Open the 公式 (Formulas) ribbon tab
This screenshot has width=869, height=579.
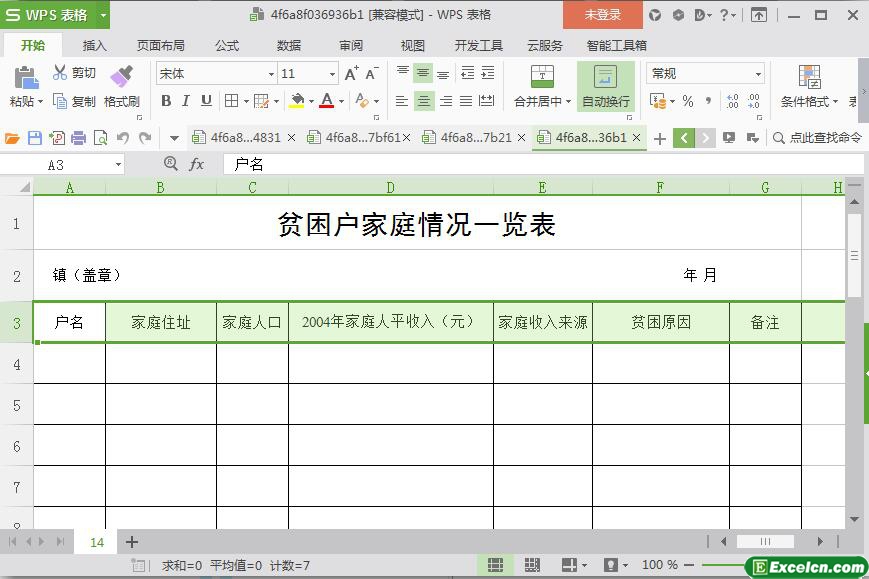227,45
